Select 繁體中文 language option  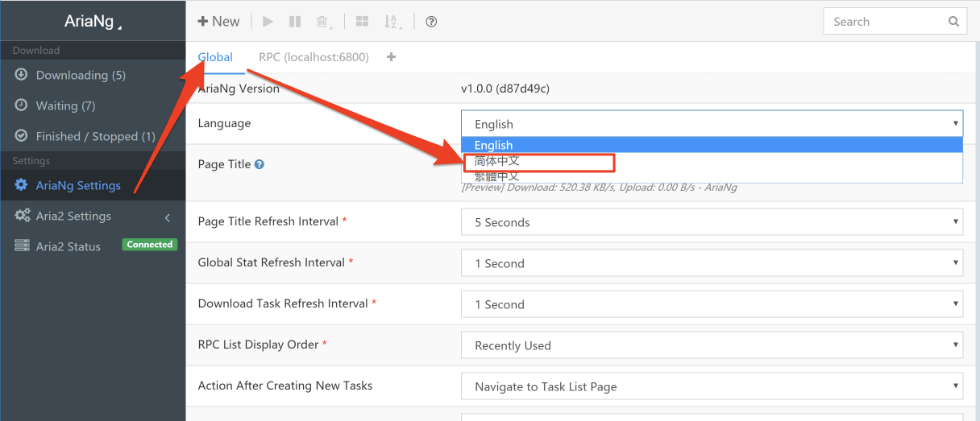[x=712, y=175]
